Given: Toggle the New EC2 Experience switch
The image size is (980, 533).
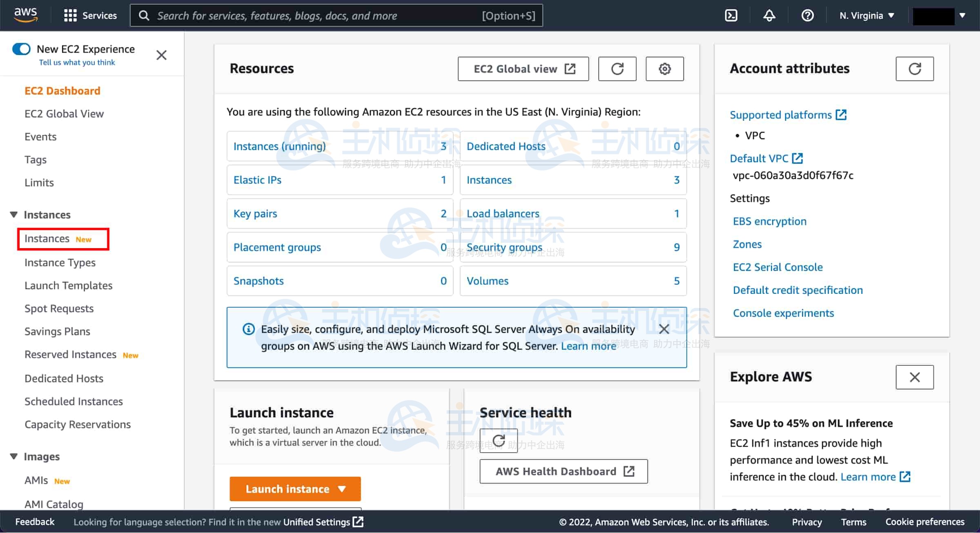Looking at the screenshot, I should 21,49.
